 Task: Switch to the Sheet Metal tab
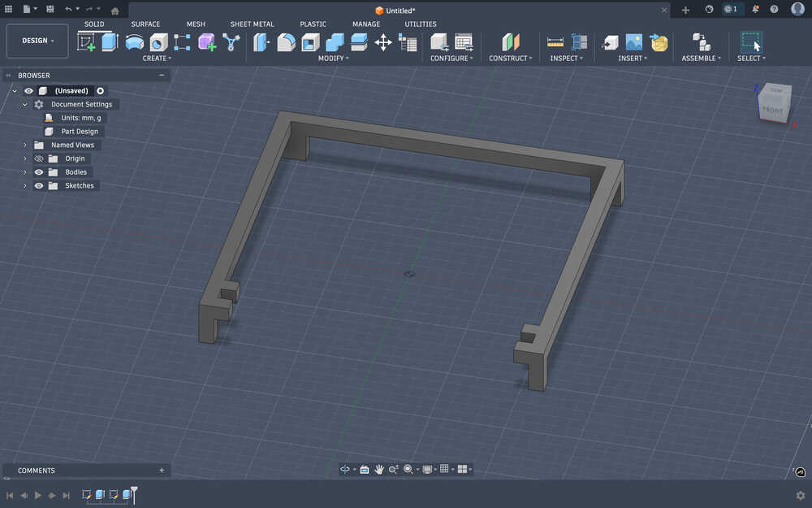coord(252,24)
